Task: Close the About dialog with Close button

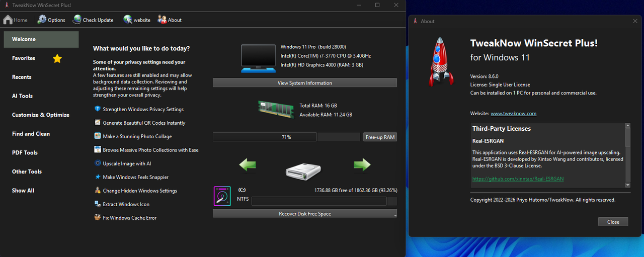Action: click(613, 222)
